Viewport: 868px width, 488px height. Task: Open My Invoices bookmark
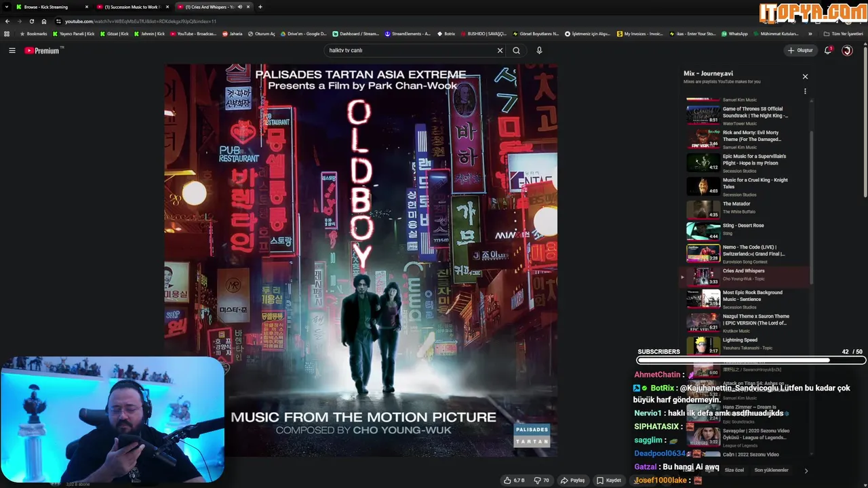pos(640,34)
